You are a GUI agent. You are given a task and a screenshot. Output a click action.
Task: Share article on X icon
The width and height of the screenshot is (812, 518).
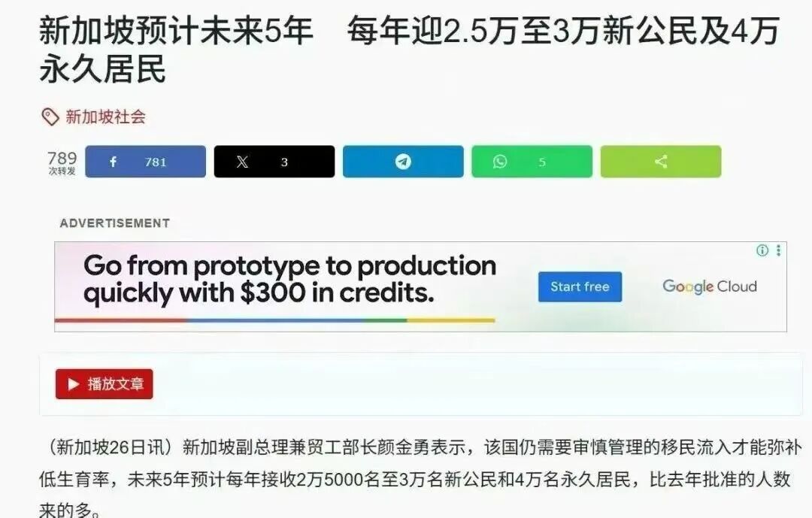pyautogui.click(x=242, y=162)
